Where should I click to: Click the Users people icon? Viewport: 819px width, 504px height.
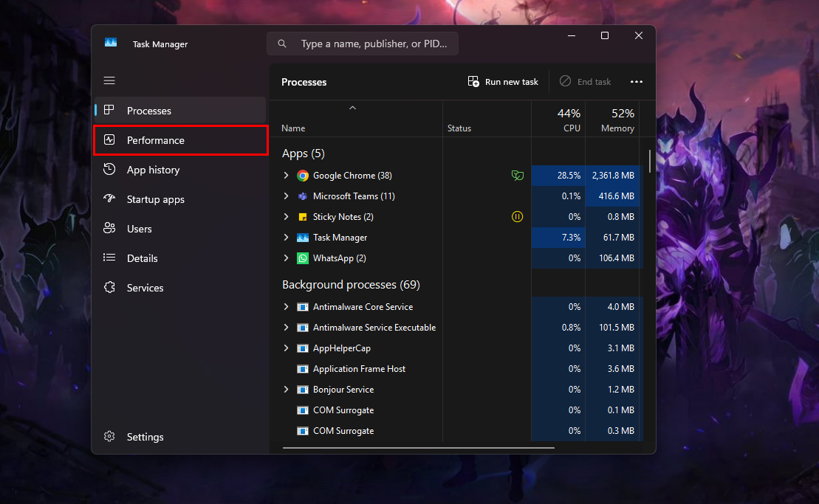tap(109, 228)
